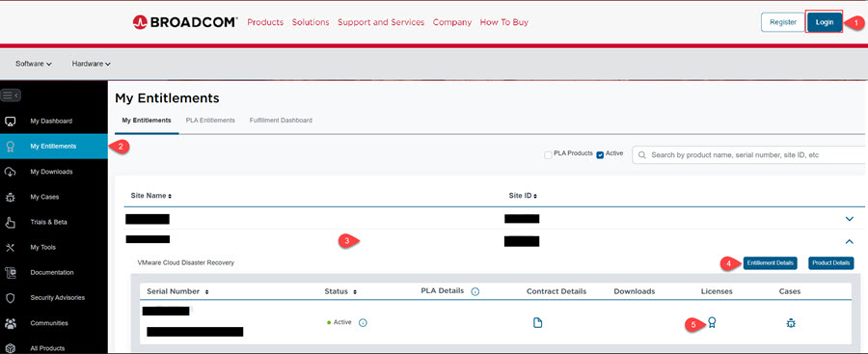Viewport: 868px width, 354px height.
Task: Click the My Dashboard monitor icon
Action: (10, 121)
